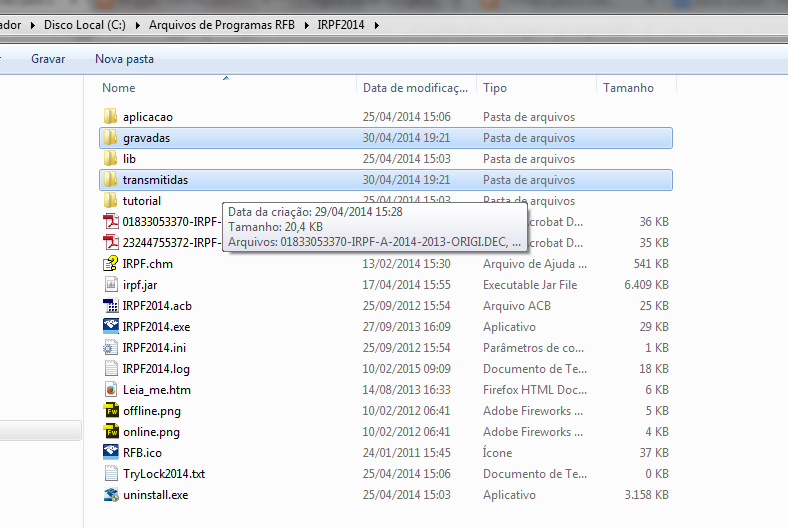Click the lib folder icon
Image resolution: width=788 pixels, height=528 pixels.
click(x=111, y=159)
